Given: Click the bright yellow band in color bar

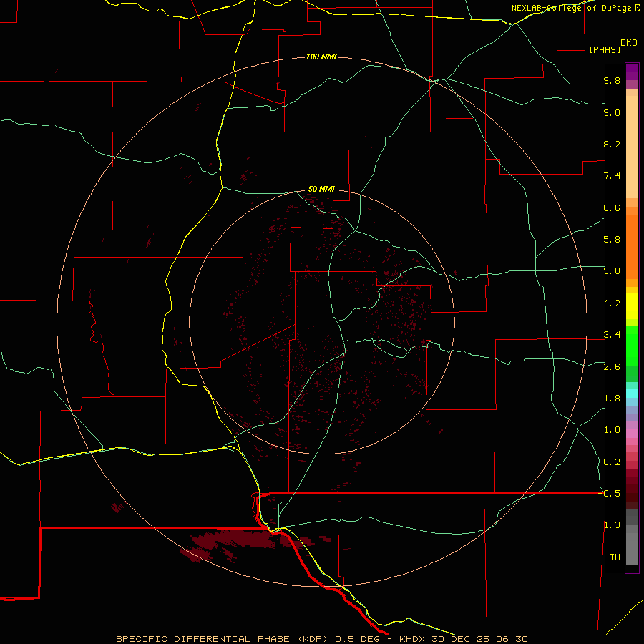Looking at the screenshot, I should click(632, 306).
